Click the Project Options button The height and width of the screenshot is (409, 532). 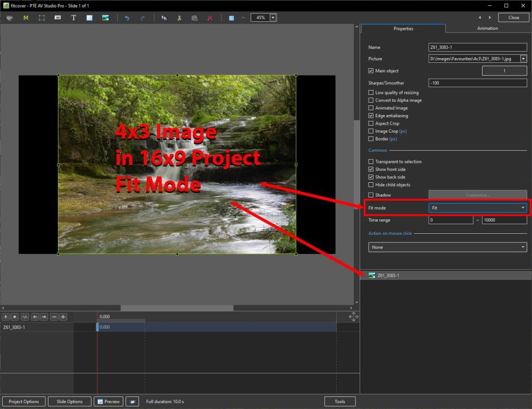24,402
